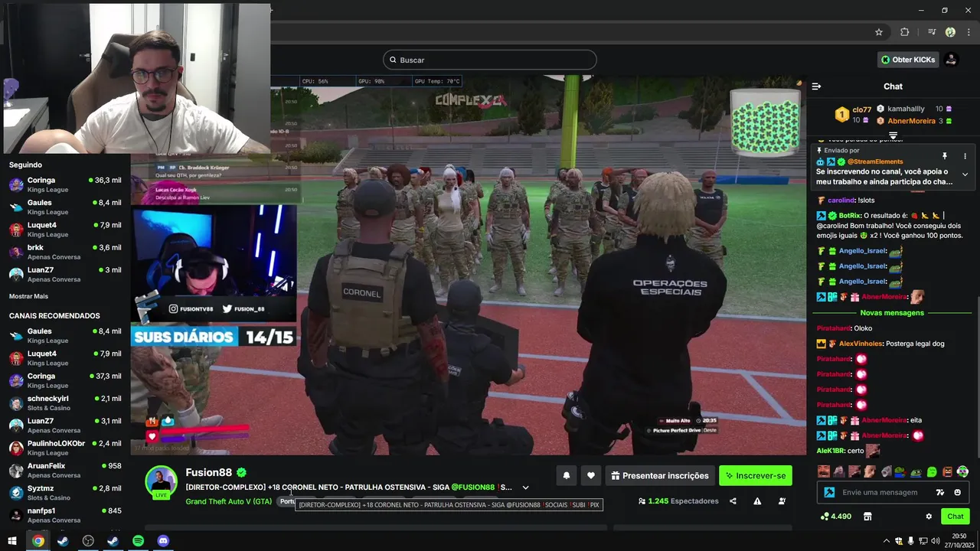Open the browser extensions puzzle icon

point(904,32)
